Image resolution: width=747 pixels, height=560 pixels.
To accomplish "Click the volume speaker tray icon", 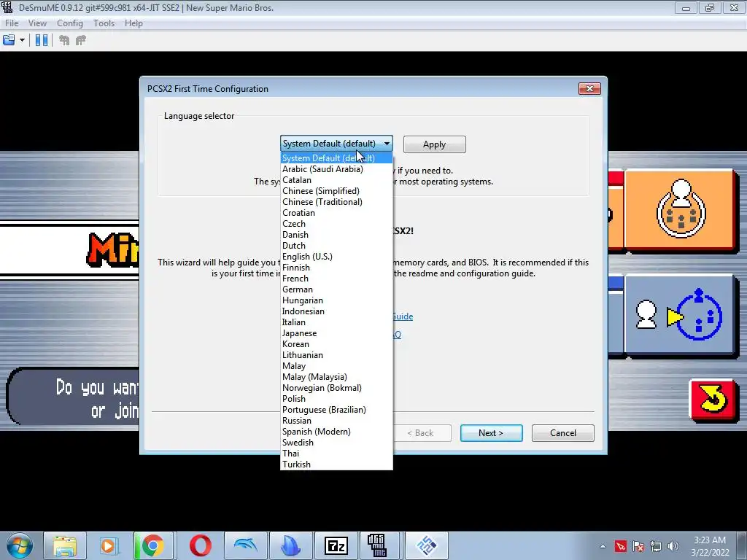I will (673, 546).
